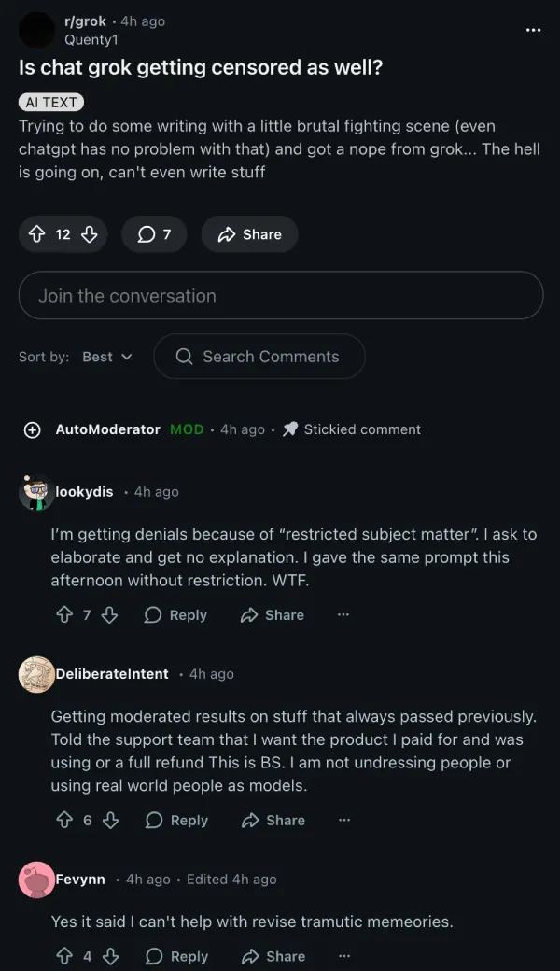Upvote Fevynn's comment
Viewport: 560px width, 971px height.
pyautogui.click(x=63, y=955)
